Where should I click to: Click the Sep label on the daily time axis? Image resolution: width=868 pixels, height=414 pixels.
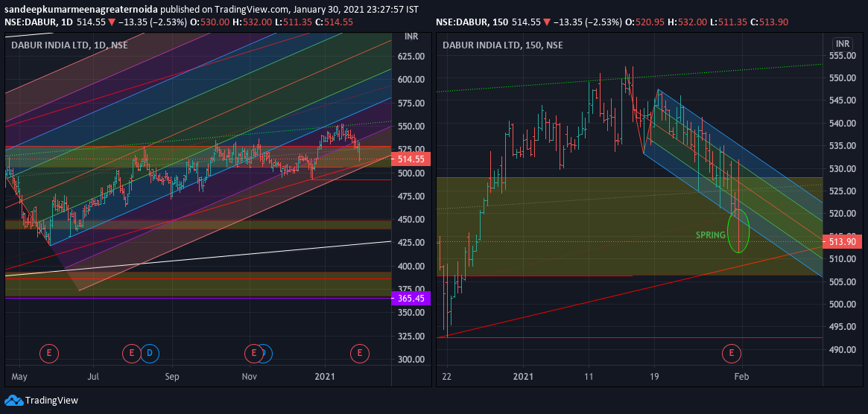[x=172, y=376]
